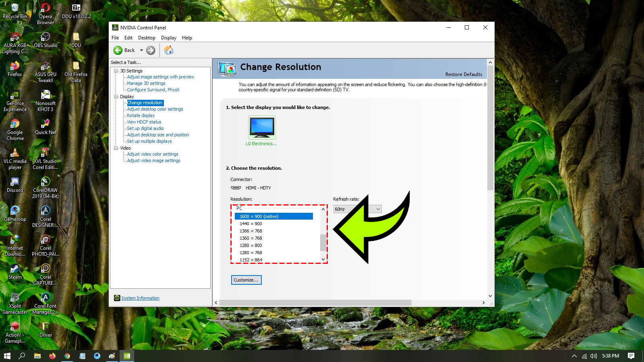Open Set up multiple displays
This screenshot has height=362, width=644.
149,141
